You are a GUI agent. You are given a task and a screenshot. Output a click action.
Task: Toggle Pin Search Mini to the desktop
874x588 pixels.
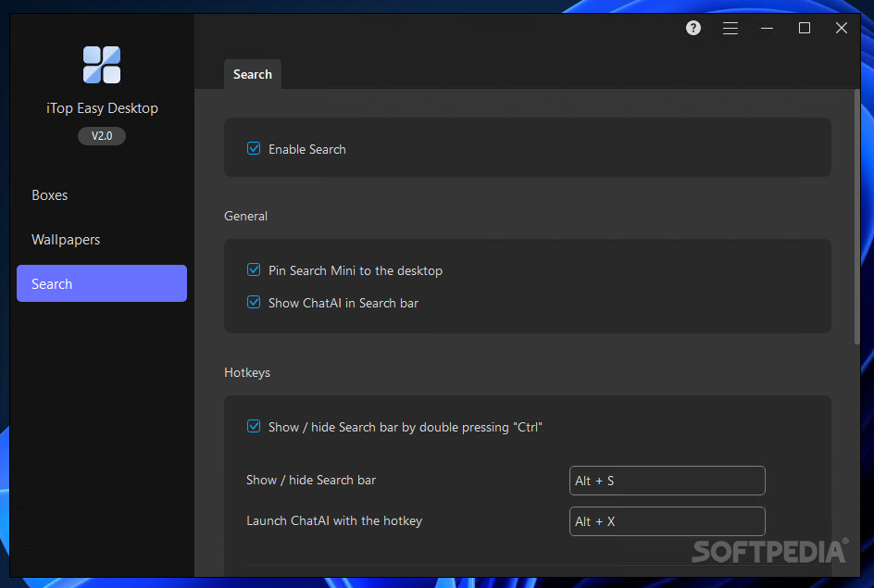pyautogui.click(x=254, y=269)
